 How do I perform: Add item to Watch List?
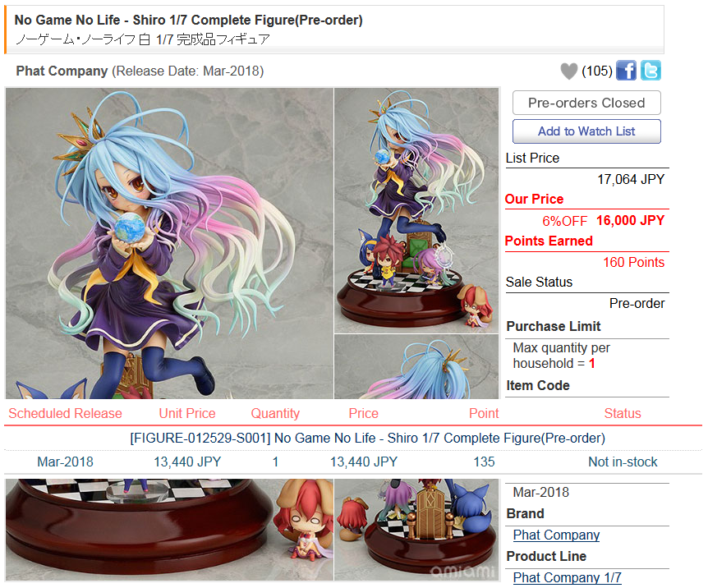coord(586,131)
